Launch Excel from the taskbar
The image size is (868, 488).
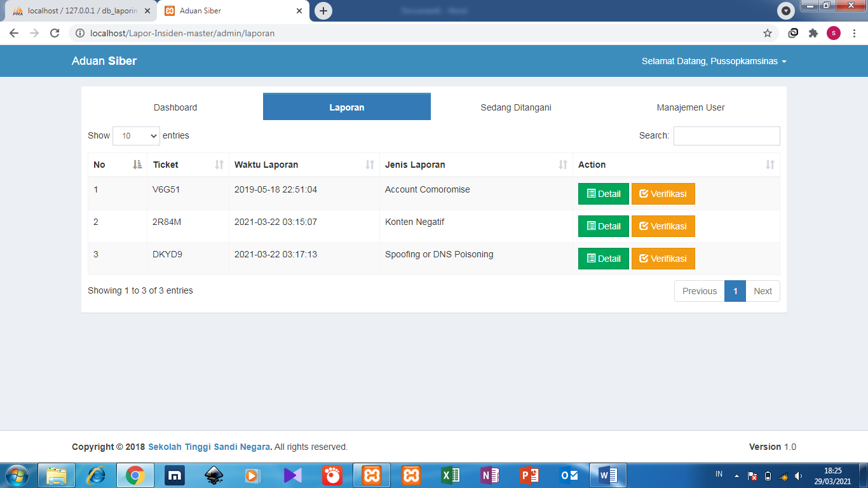tap(451, 475)
